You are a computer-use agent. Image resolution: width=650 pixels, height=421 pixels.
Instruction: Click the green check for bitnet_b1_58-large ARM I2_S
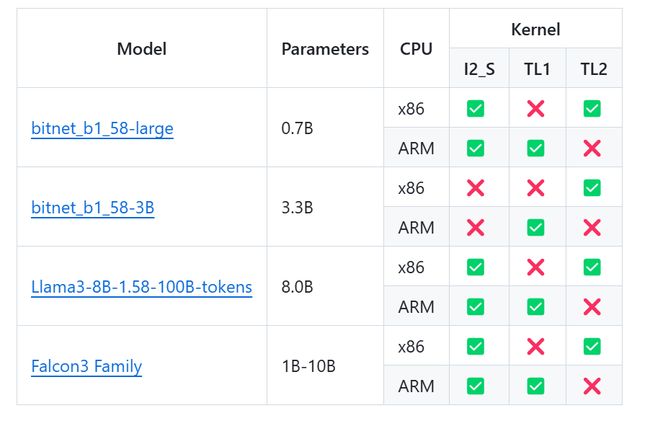(x=475, y=148)
